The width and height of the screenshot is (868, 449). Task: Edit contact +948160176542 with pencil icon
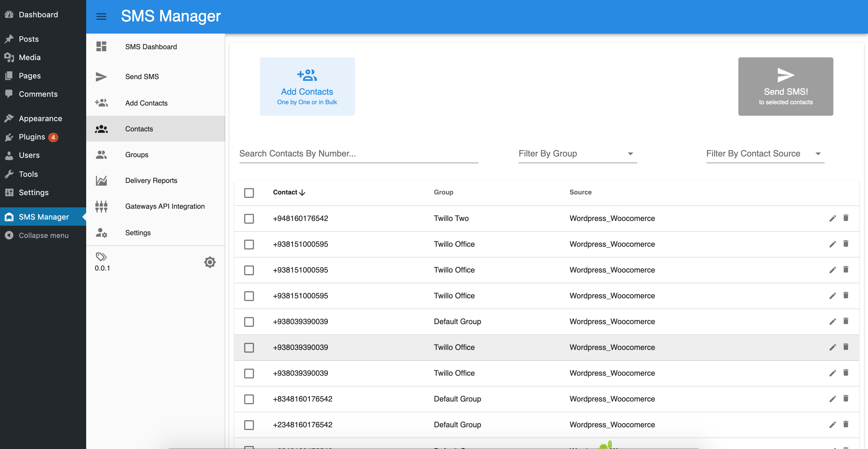(x=832, y=218)
